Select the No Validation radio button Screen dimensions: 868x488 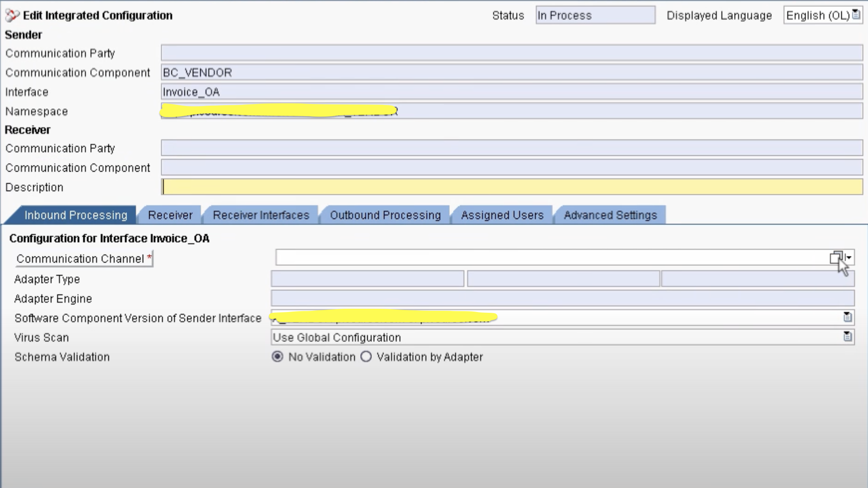[x=277, y=356]
